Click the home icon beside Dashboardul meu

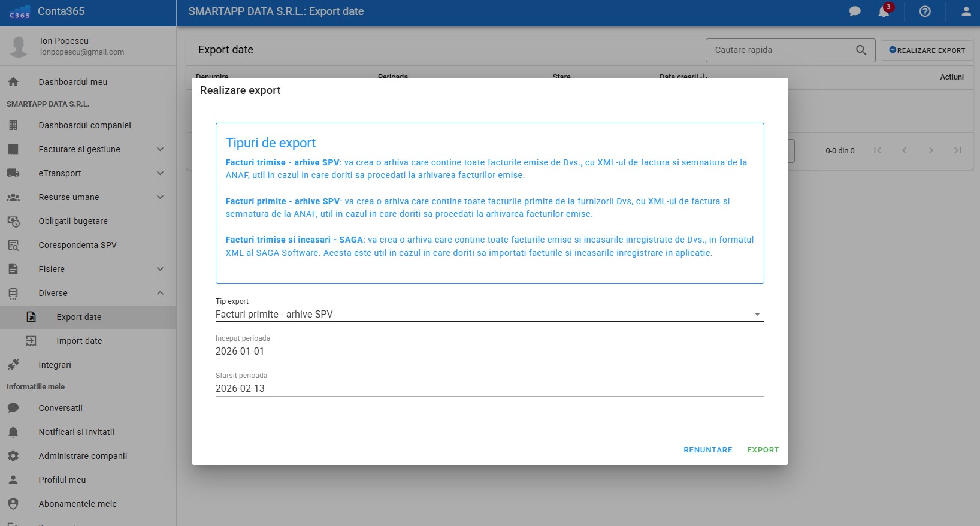click(x=13, y=82)
